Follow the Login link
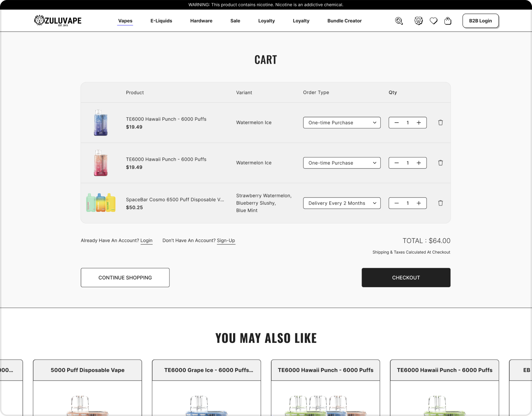The height and width of the screenshot is (416, 532). (x=146, y=241)
